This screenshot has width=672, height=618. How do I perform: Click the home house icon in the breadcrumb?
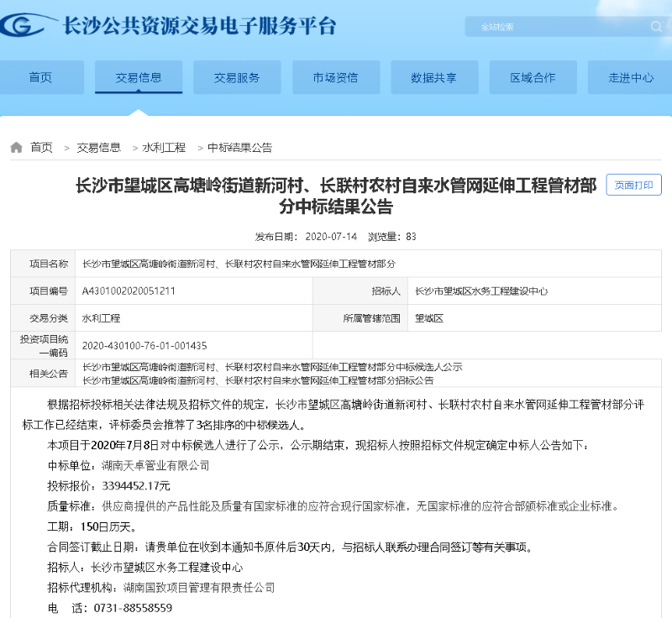click(14, 147)
